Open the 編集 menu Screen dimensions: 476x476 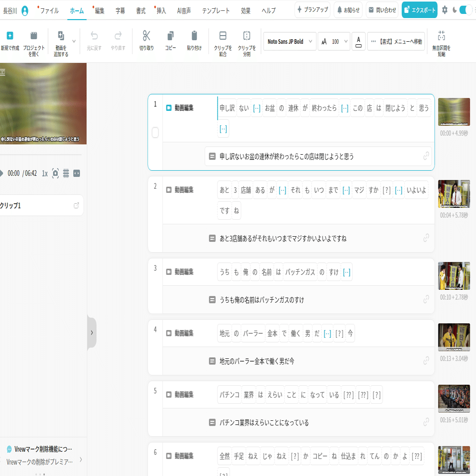point(100,11)
